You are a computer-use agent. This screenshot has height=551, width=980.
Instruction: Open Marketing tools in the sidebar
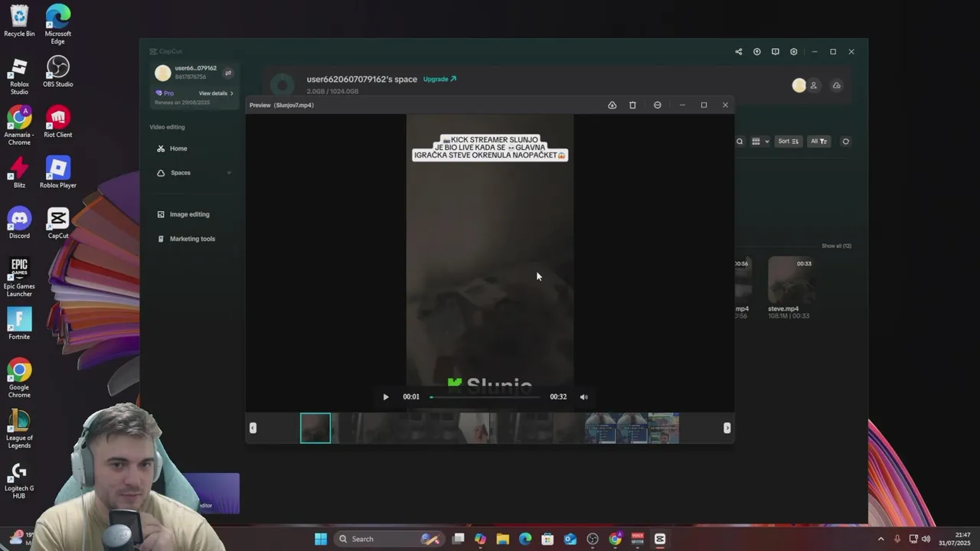coord(192,239)
